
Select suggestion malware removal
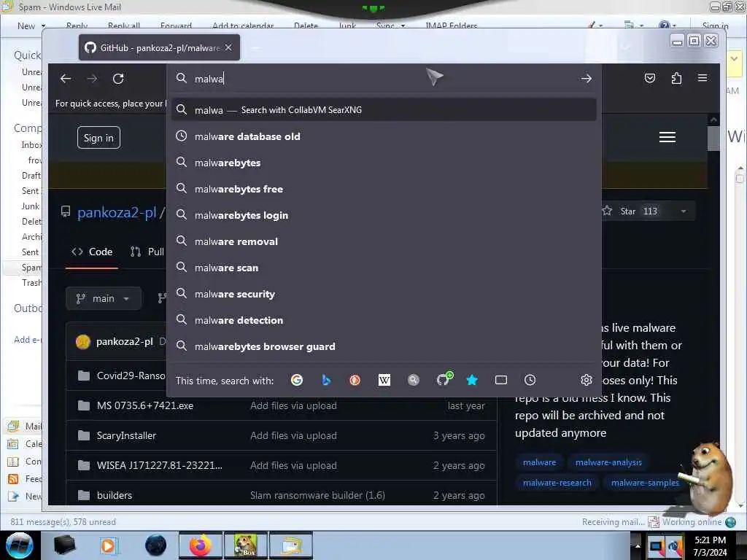384,241
